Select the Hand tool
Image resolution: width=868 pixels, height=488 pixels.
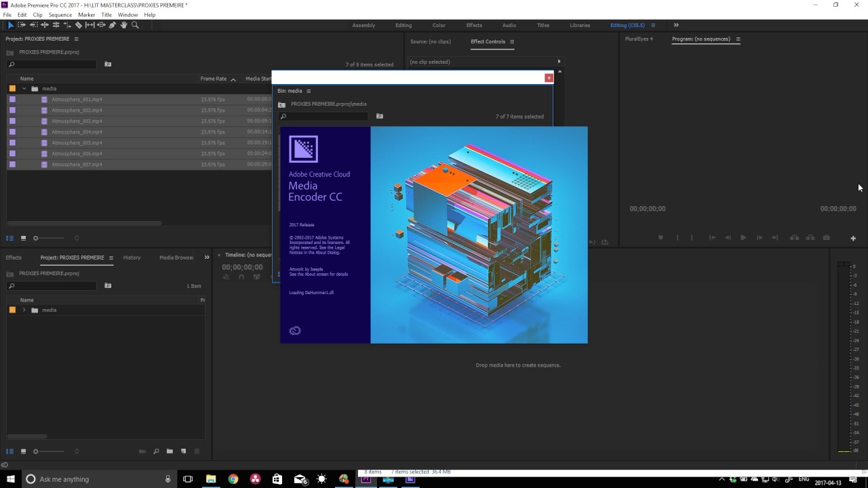point(123,25)
